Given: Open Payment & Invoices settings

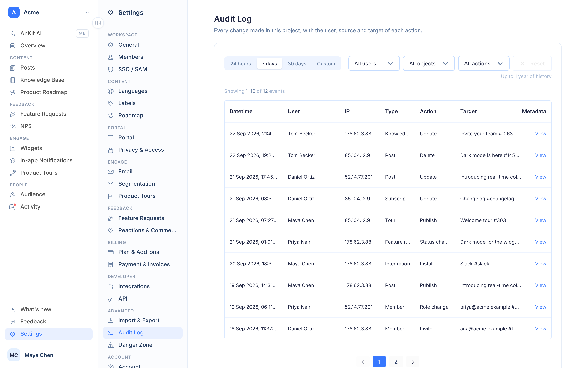Looking at the screenshot, I should (143, 264).
